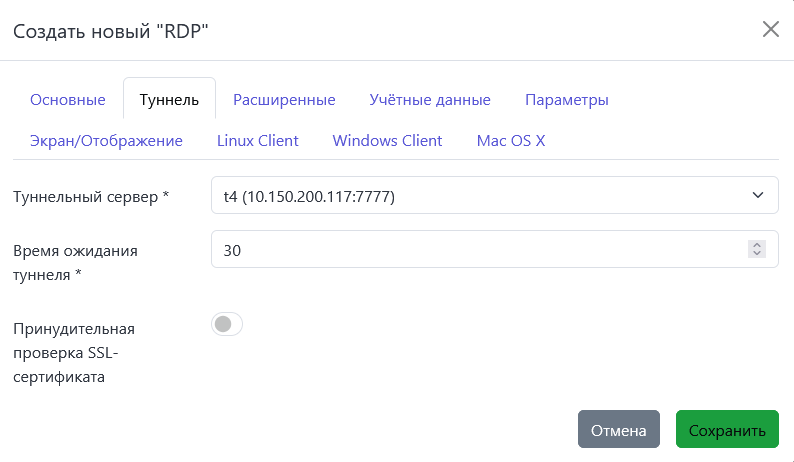Decrease tunnel wait time with down arrow
This screenshot has height=462, width=794.
click(757, 255)
